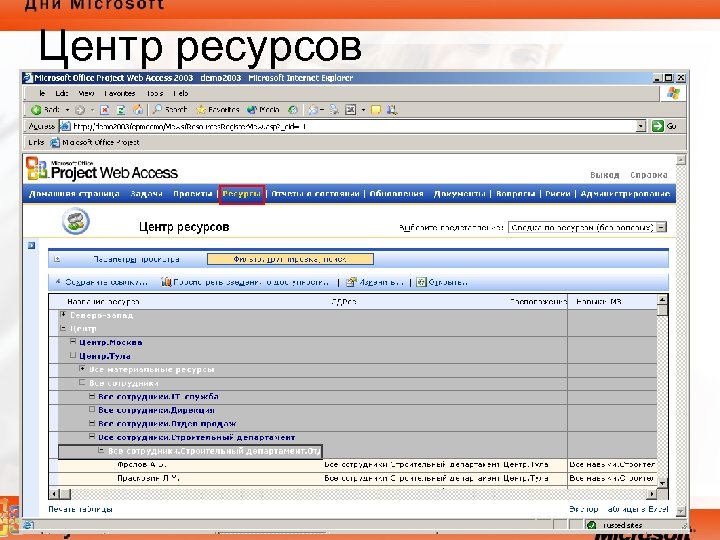
Task: Collapse the Центр.Тула node
Action: pyautogui.click(x=73, y=355)
